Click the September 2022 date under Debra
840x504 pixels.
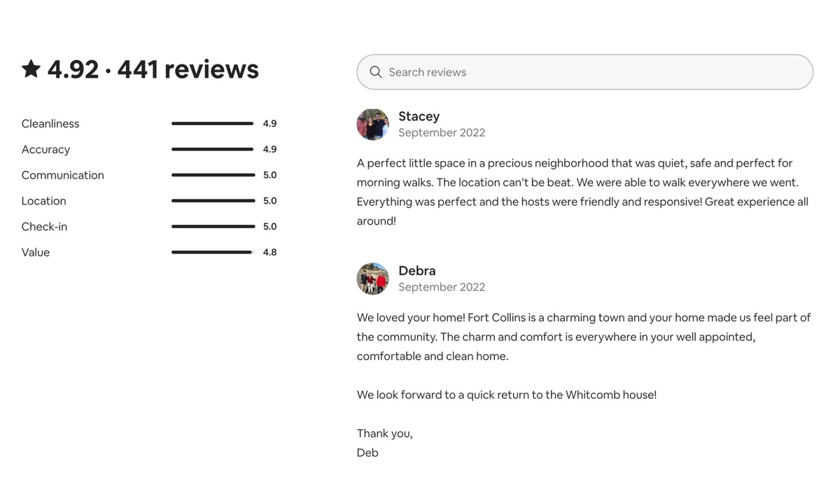442,287
